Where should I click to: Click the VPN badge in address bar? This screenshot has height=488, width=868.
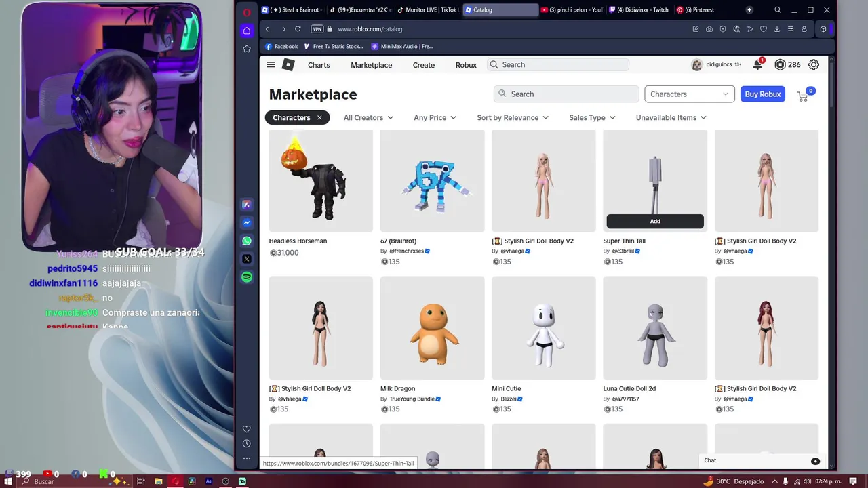coord(317,29)
